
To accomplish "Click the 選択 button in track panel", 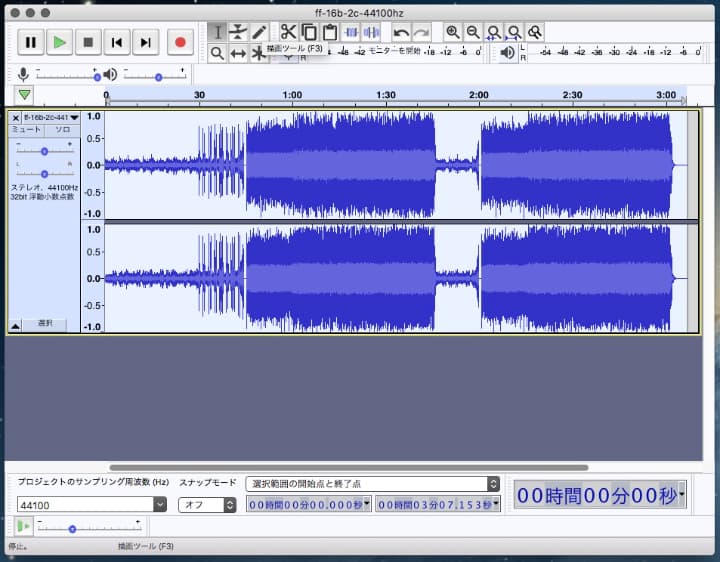I will click(45, 324).
